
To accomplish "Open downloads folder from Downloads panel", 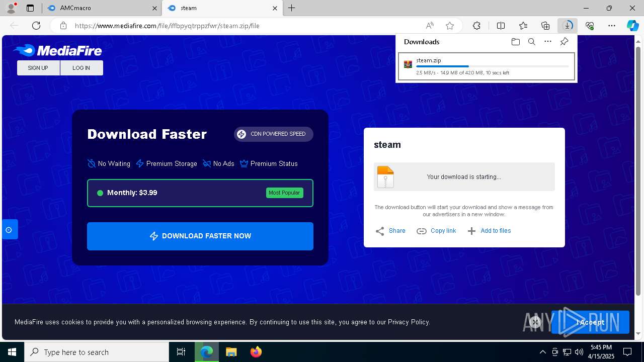I will click(515, 42).
